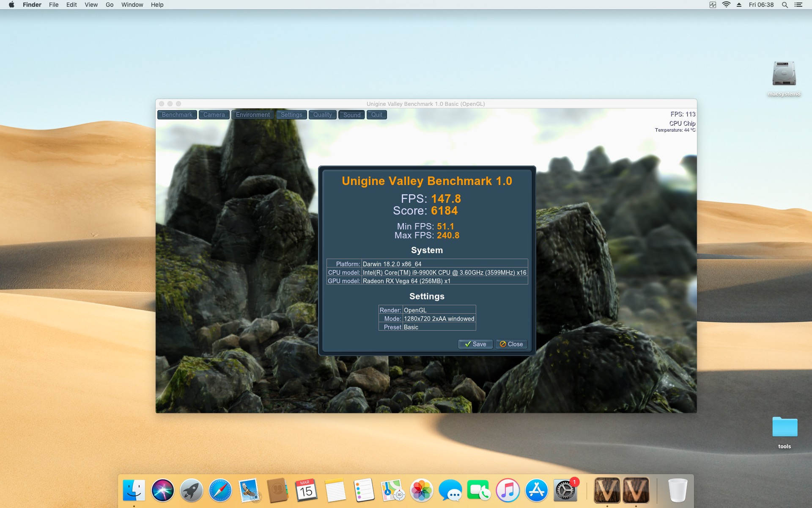Open Safari from the Dock
The width and height of the screenshot is (812, 508).
click(220, 491)
